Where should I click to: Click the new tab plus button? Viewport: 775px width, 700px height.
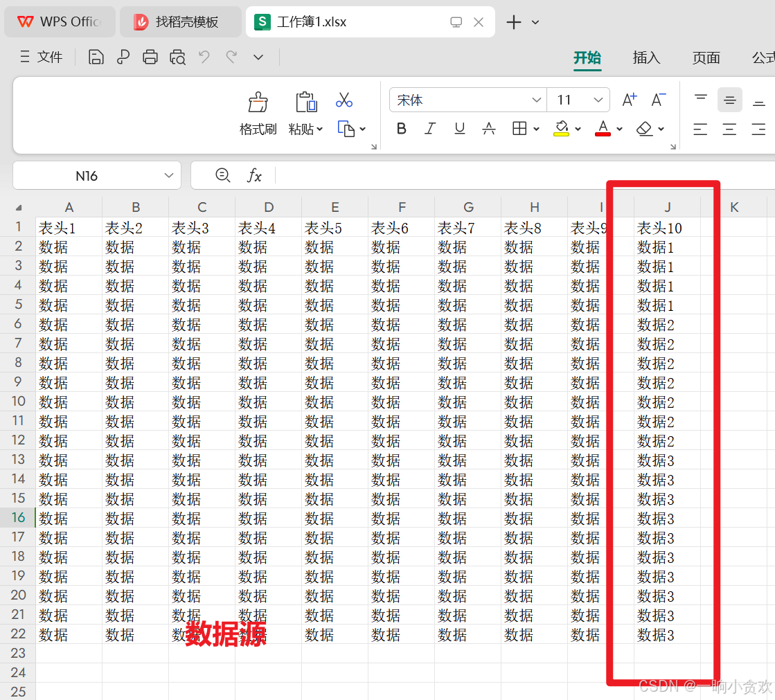click(511, 21)
